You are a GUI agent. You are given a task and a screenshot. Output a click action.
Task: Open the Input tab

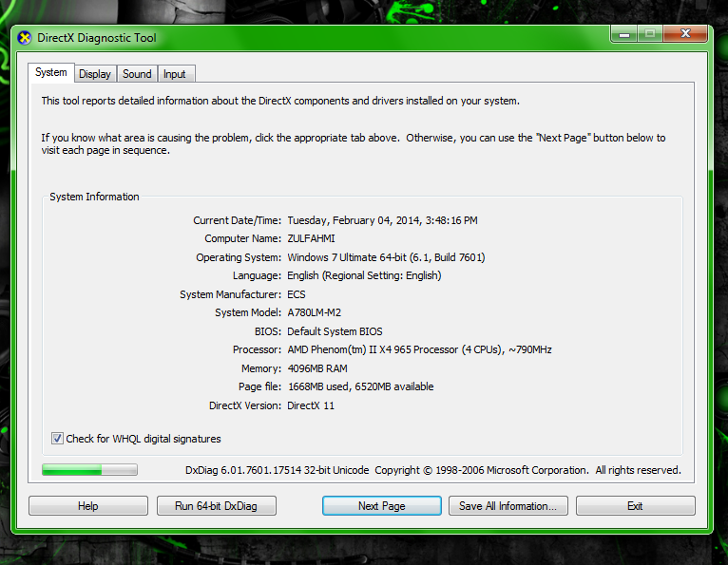click(175, 74)
